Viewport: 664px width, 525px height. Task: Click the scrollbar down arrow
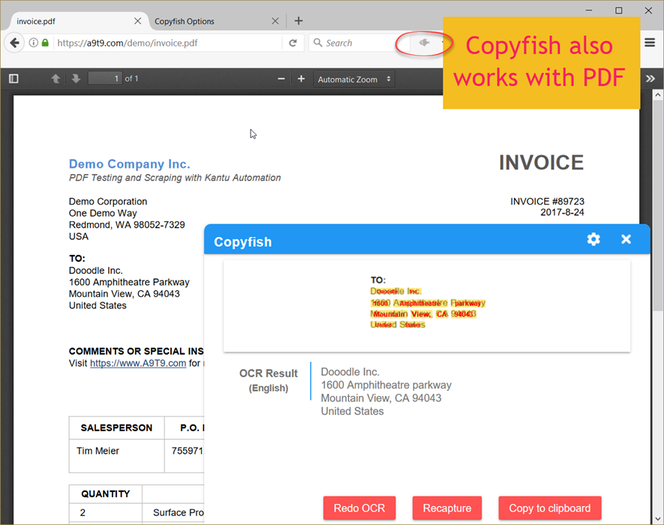tap(657, 517)
